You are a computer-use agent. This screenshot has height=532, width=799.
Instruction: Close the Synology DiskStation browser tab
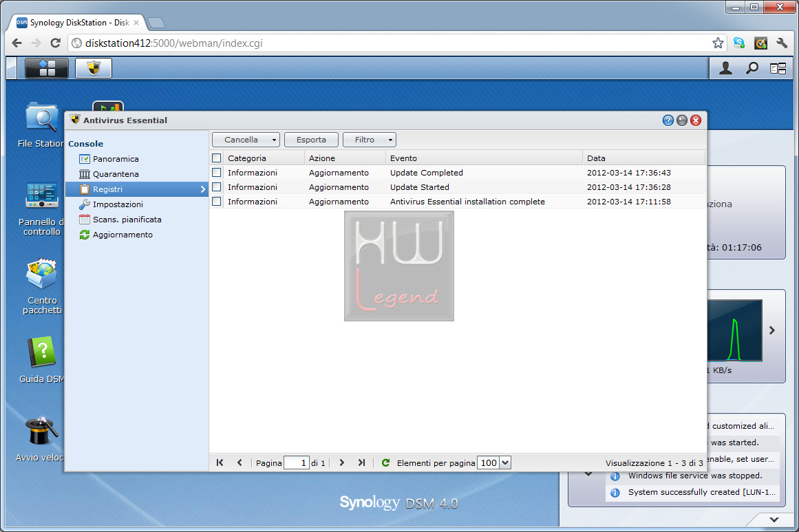click(136, 23)
